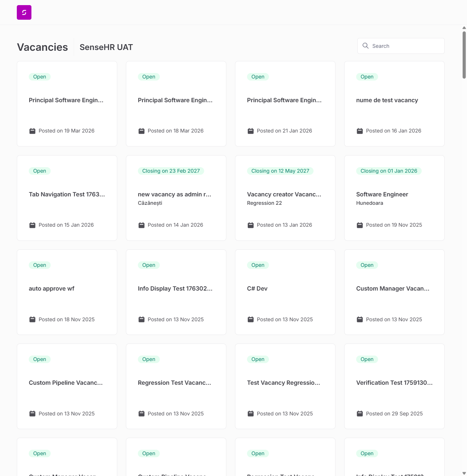
Task: Click calendar icon beside Posted on 18 Nov 2025
Action: pyautogui.click(x=32, y=319)
